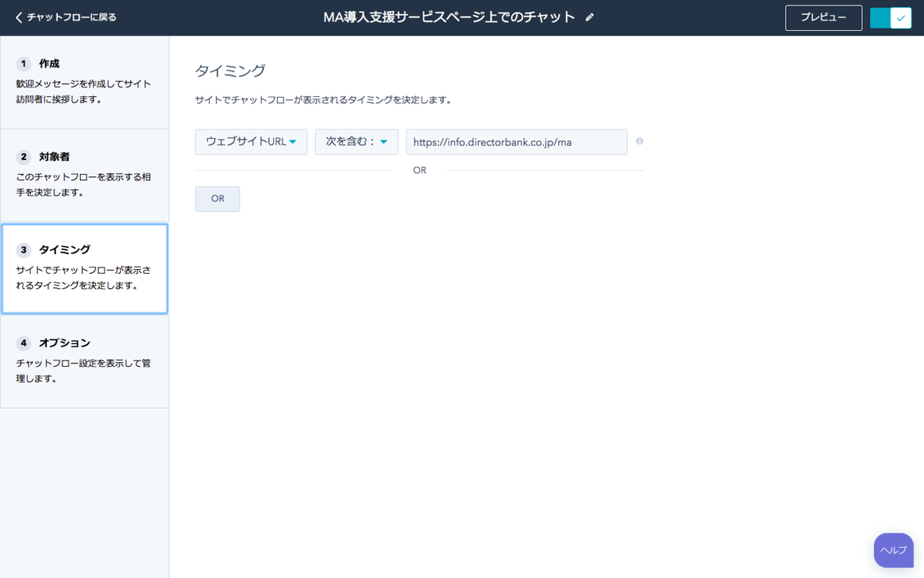Add another condition with OR button
The width and height of the screenshot is (924, 578).
tap(217, 199)
